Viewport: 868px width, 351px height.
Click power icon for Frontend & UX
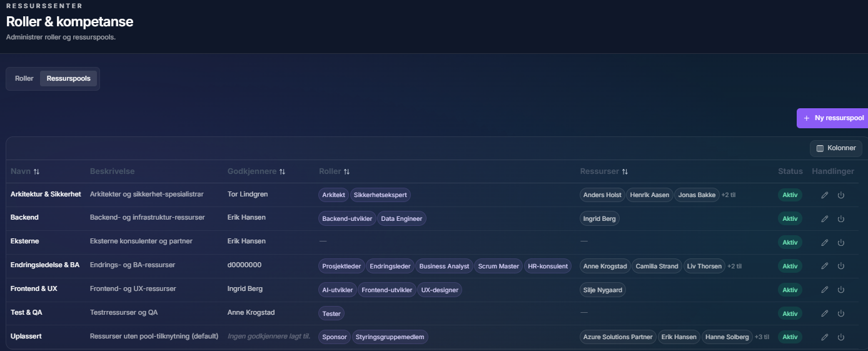pos(841,290)
